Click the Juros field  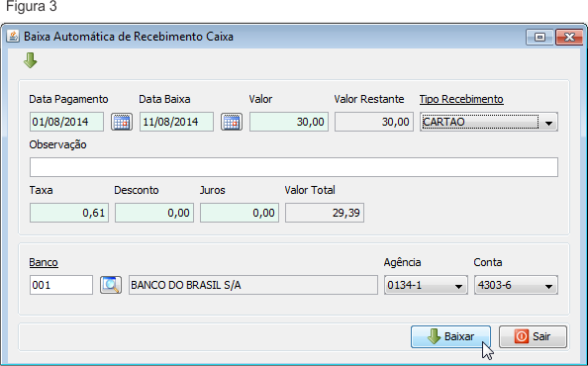coord(240,213)
